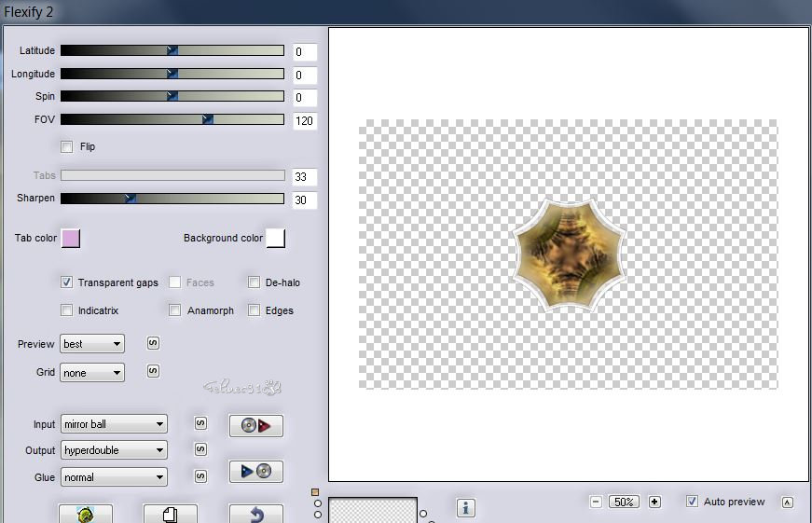Image resolution: width=812 pixels, height=523 pixels.
Task: Click the save settings disc button
Action: pos(256,472)
